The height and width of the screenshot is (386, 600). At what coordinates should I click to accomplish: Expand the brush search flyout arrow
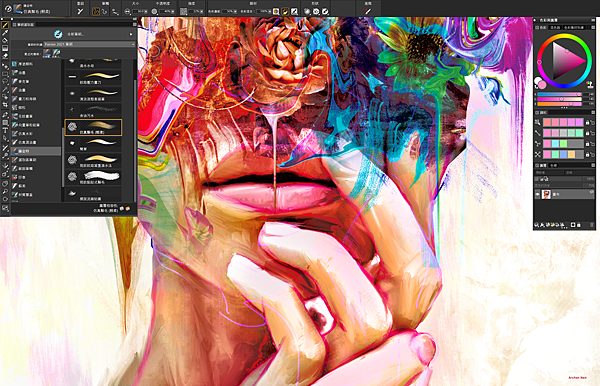point(131,34)
